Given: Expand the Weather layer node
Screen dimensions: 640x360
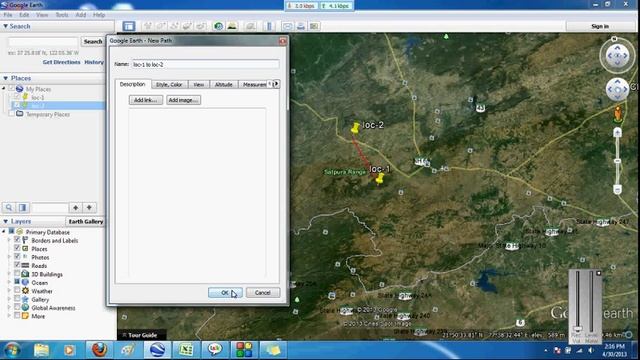Looking at the screenshot, I should (x=9, y=291).
